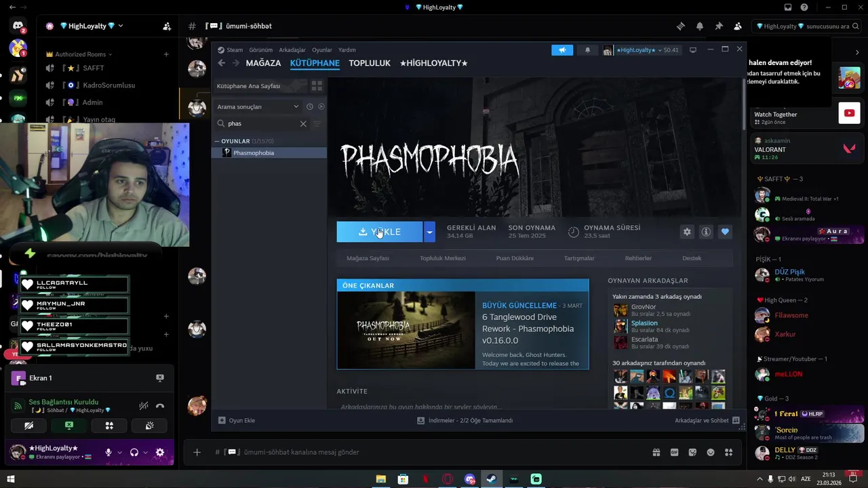Toggle Phasmophobia as a favorite heart

coord(725,232)
